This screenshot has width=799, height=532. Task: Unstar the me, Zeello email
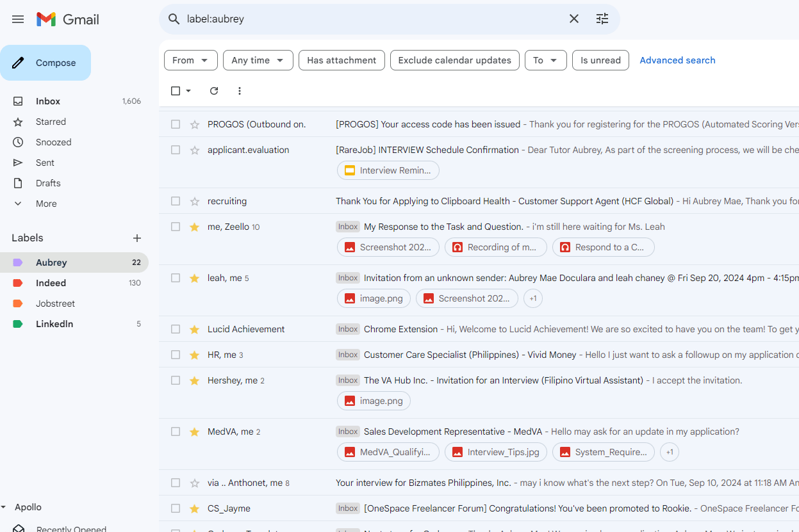pyautogui.click(x=195, y=227)
